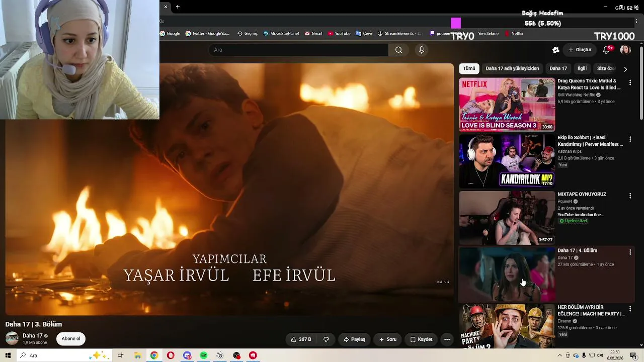This screenshot has height=362, width=644.
Task: Open the Windows Start menu
Action: (x=8, y=355)
